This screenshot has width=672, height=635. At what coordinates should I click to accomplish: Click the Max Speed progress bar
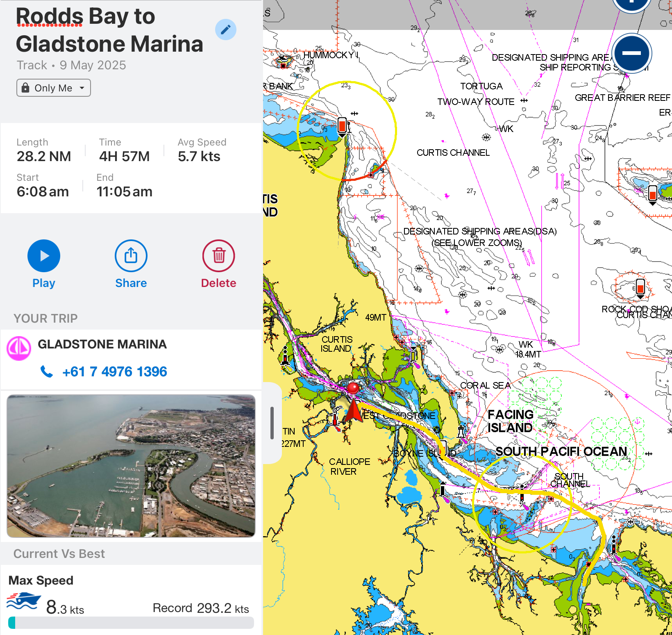click(x=131, y=623)
